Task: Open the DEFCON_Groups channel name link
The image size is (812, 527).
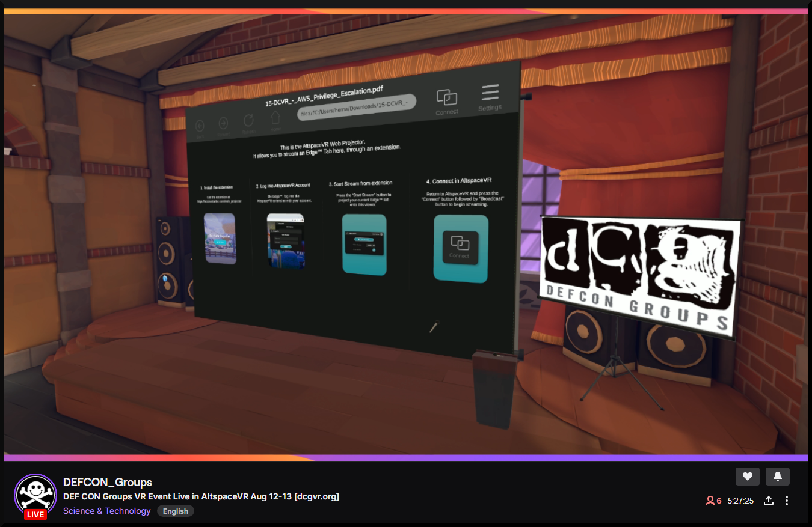Action: click(107, 482)
